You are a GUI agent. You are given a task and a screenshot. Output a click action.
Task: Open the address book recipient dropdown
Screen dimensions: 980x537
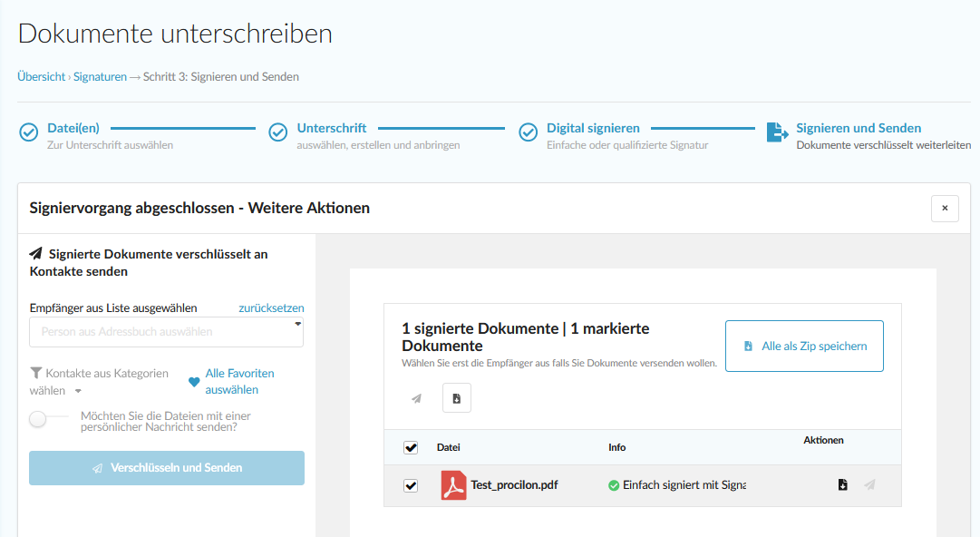pyautogui.click(x=166, y=332)
